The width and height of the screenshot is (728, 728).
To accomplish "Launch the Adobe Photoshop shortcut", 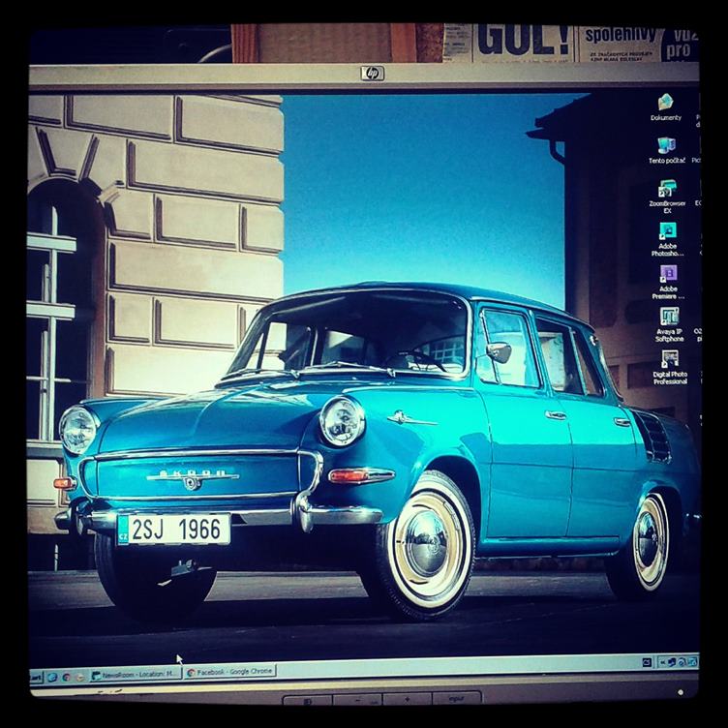I will [x=668, y=239].
